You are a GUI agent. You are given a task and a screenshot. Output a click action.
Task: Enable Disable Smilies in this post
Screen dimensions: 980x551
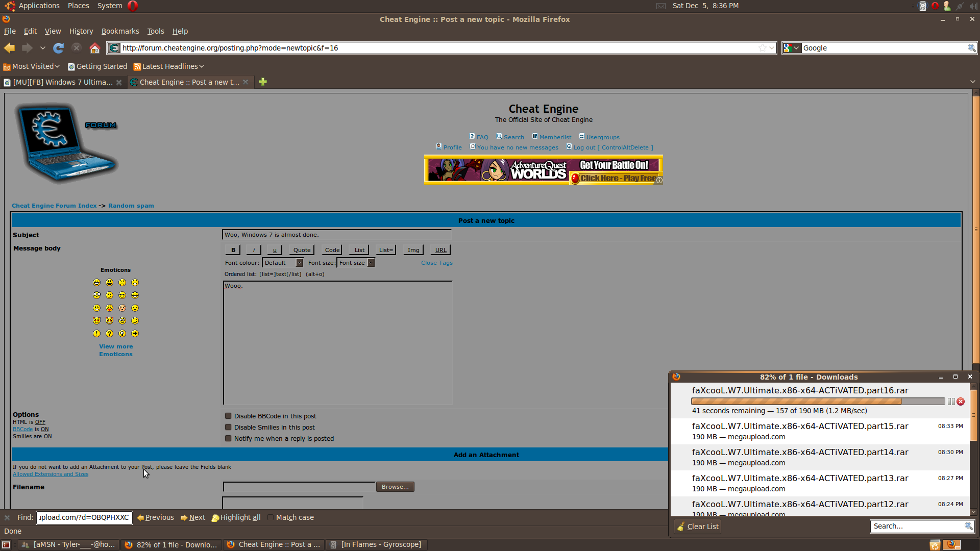click(x=228, y=427)
